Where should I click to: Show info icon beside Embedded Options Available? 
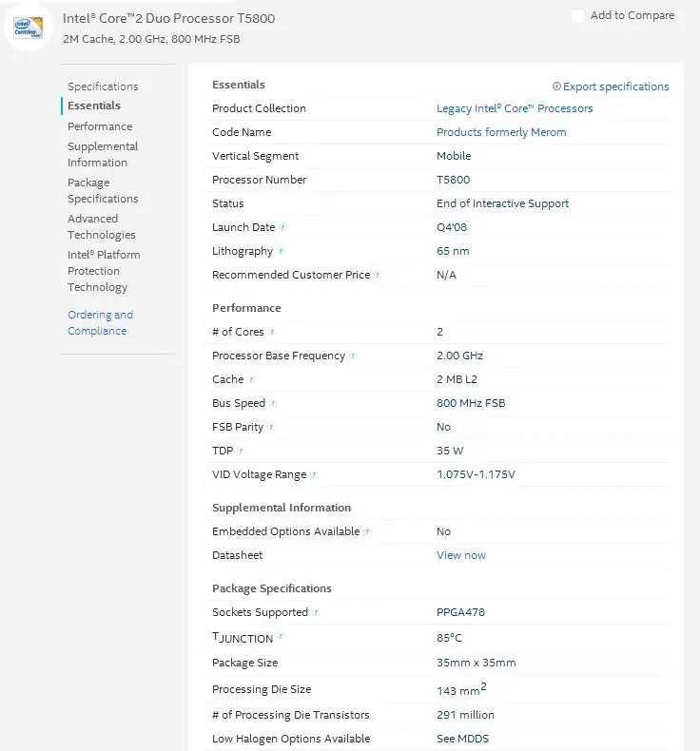click(367, 531)
